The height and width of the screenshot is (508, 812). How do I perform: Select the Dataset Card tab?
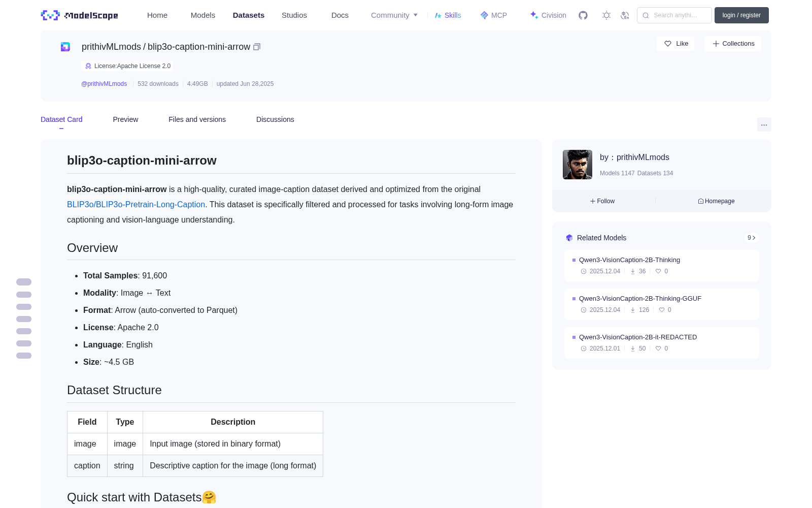pyautogui.click(x=61, y=119)
